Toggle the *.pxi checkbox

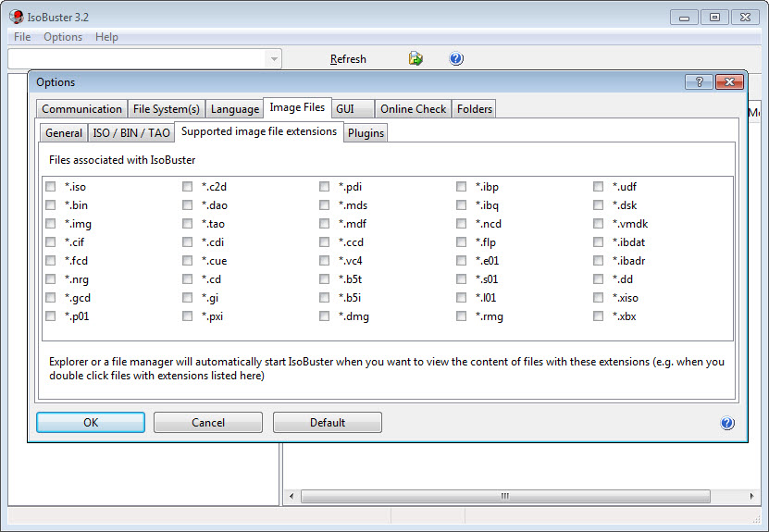(187, 316)
